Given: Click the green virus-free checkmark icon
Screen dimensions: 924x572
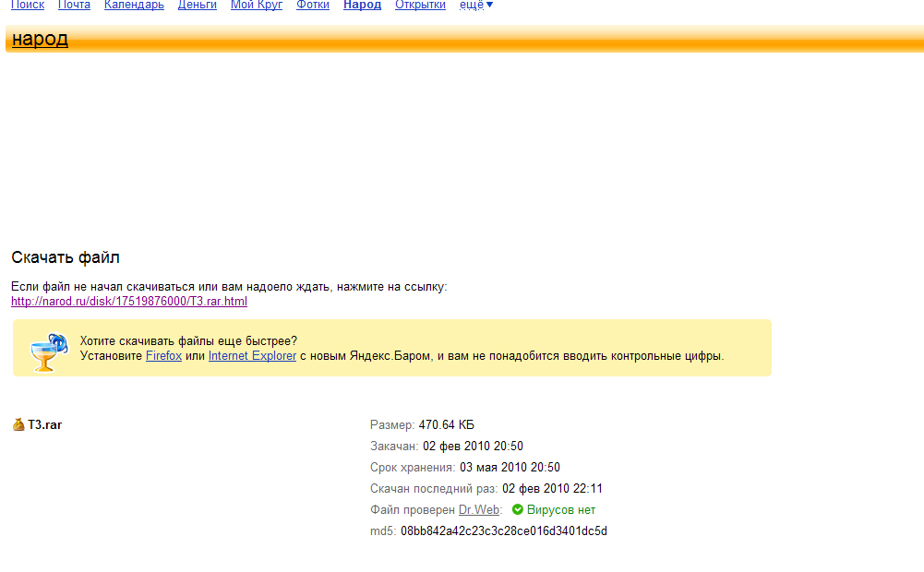Looking at the screenshot, I should tap(518, 509).
